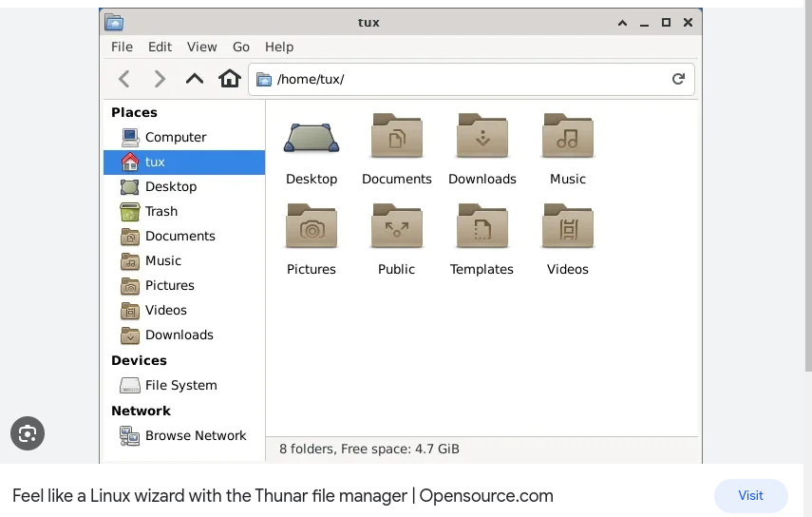Image resolution: width=812 pixels, height=517 pixels.
Task: Open the Videos folder in main pane
Action: pos(568,229)
